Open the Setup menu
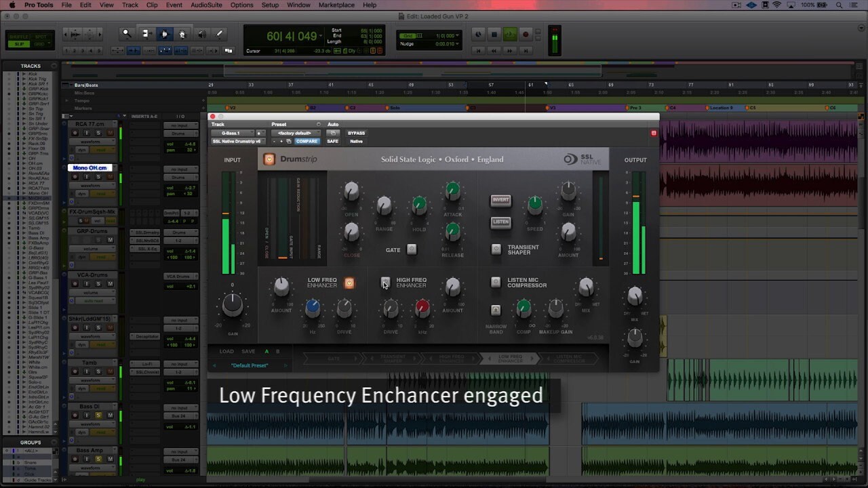The image size is (868, 488). [x=270, y=5]
